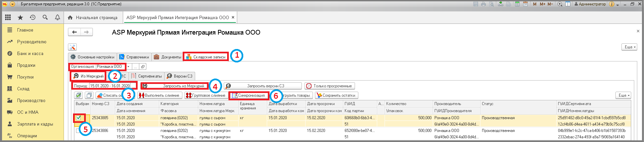Select the Складские записи tab
Viewport: 644px width, 142px height.
(206, 57)
